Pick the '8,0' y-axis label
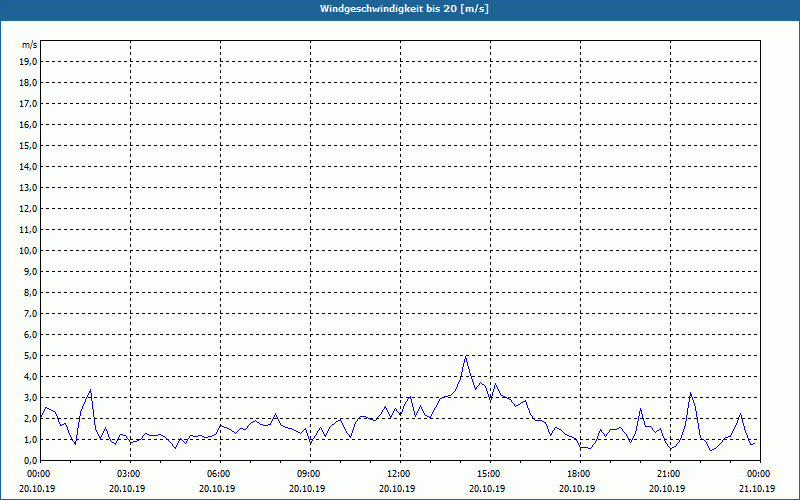800x500 pixels. coord(31,292)
